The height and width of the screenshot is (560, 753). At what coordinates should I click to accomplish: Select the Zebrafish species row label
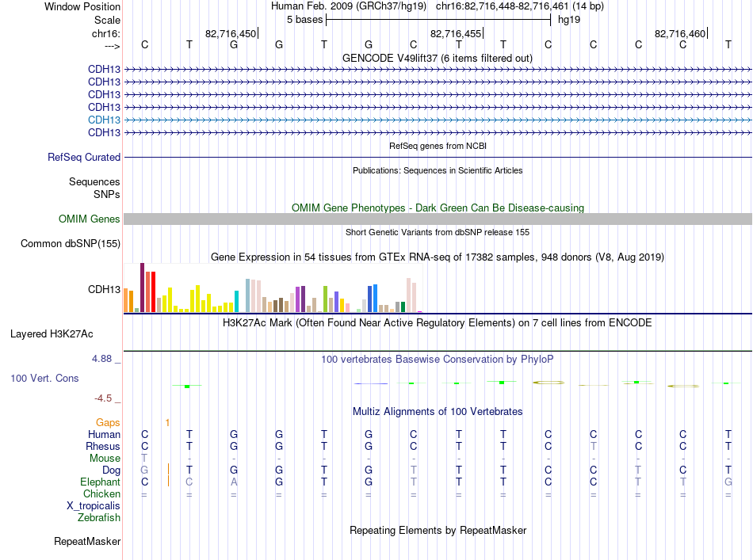(99, 518)
